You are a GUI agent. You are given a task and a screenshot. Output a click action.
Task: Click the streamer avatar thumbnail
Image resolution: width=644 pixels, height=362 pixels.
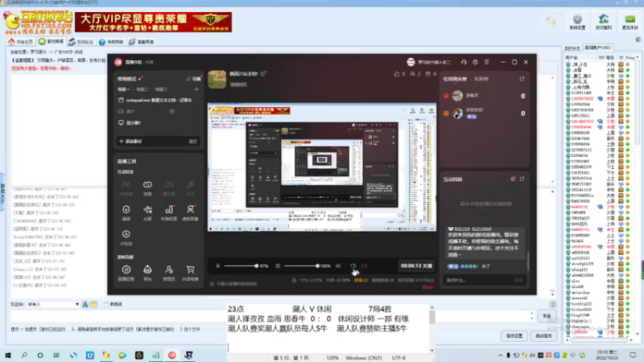[x=217, y=79]
